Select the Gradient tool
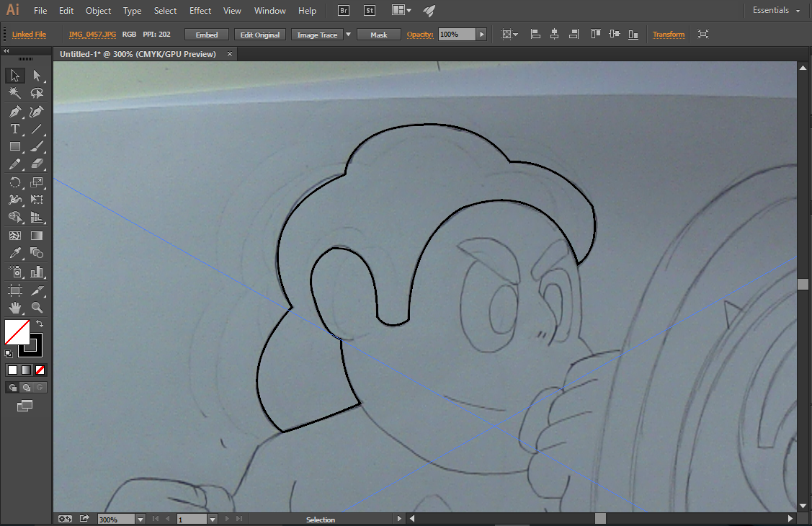The height and width of the screenshot is (526, 812). (37, 236)
